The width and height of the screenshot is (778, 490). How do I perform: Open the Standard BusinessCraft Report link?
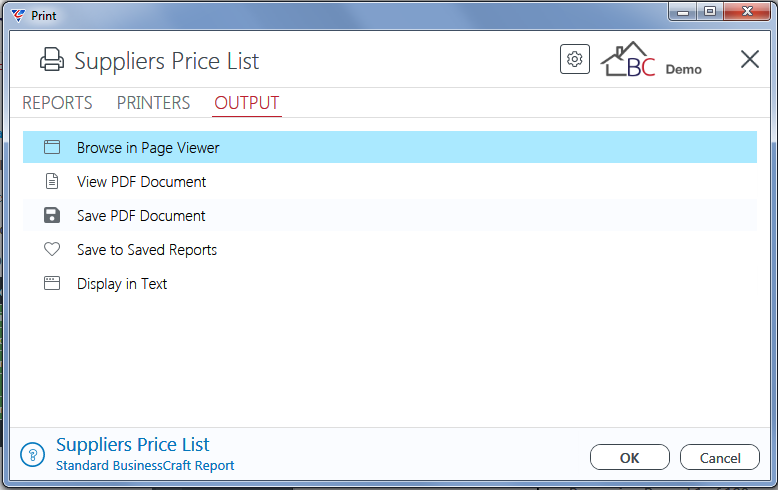[x=145, y=466]
